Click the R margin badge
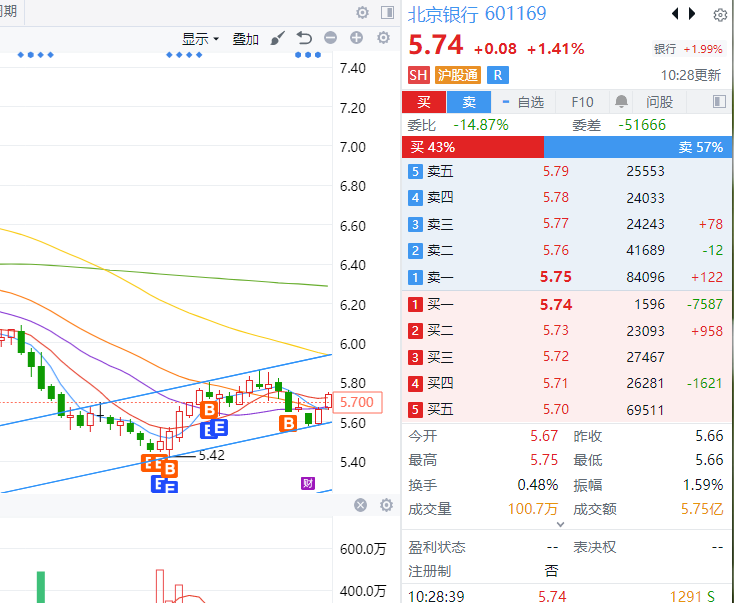This screenshot has width=734, height=603. [498, 75]
